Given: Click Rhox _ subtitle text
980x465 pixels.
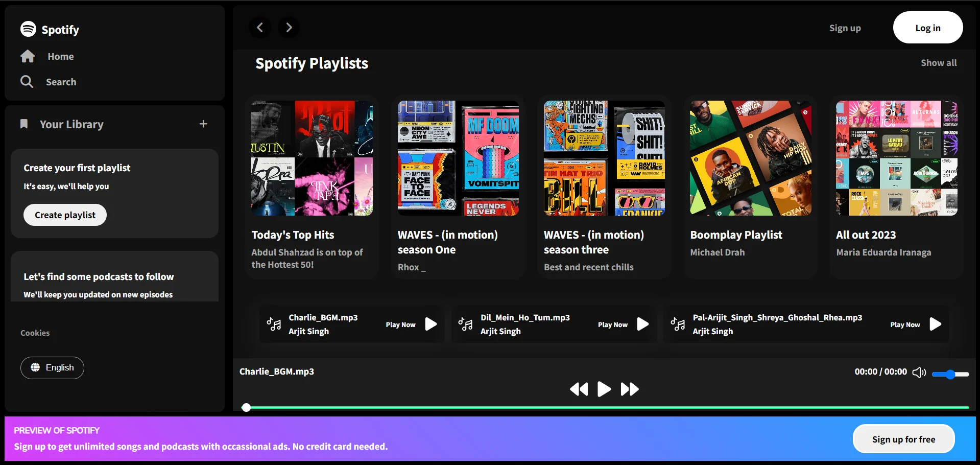Looking at the screenshot, I should pos(412,267).
